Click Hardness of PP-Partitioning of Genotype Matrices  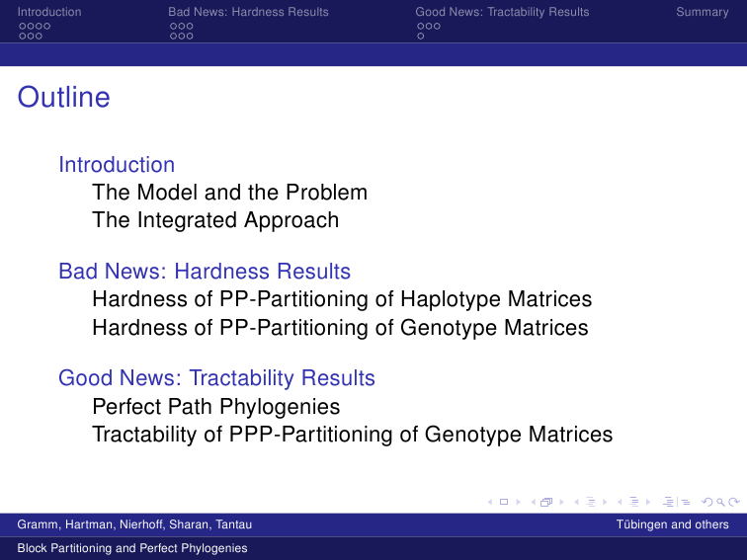point(340,328)
